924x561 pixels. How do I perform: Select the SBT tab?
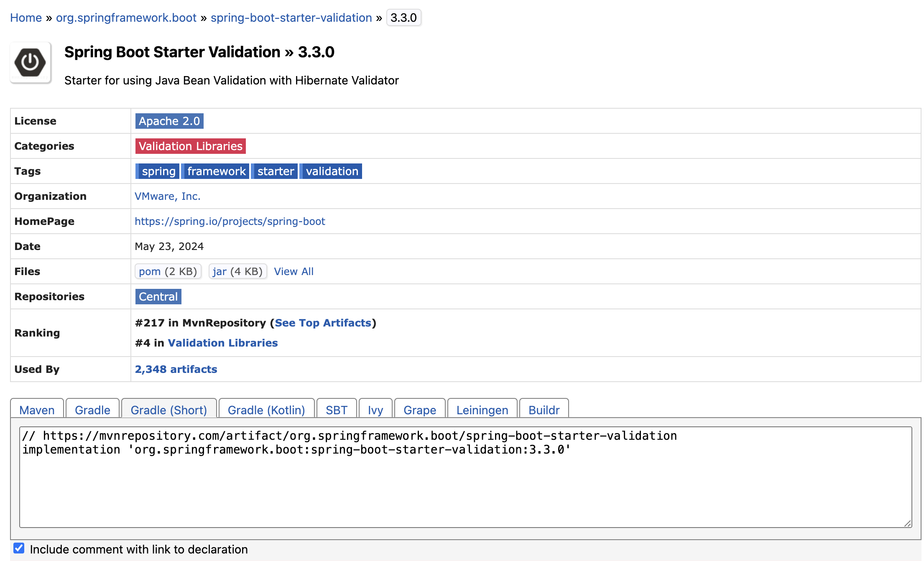(336, 410)
